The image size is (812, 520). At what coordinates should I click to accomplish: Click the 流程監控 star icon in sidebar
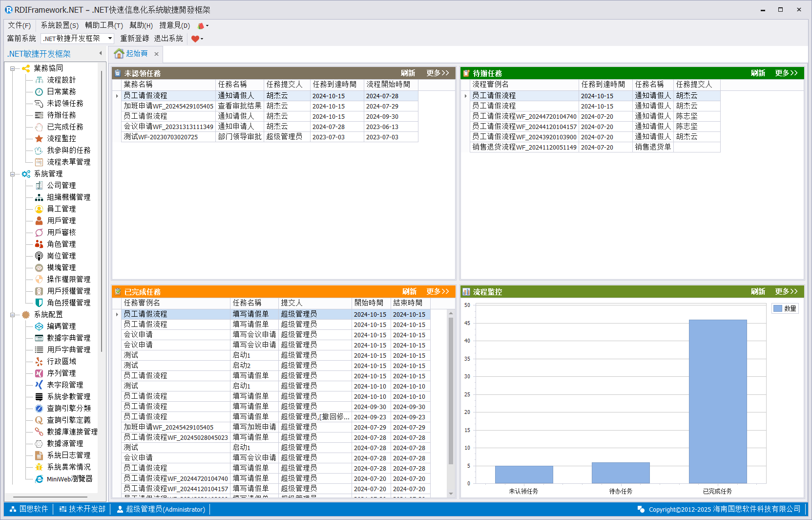pos(39,139)
